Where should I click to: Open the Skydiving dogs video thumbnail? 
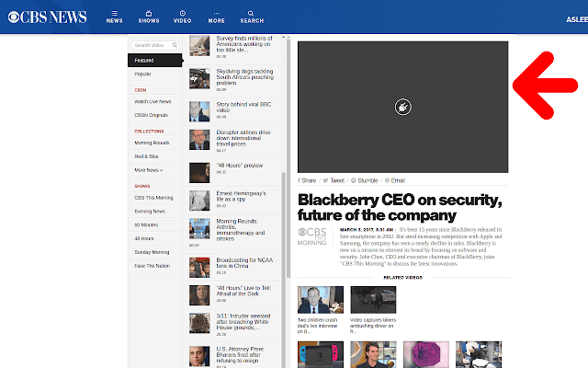tap(200, 80)
